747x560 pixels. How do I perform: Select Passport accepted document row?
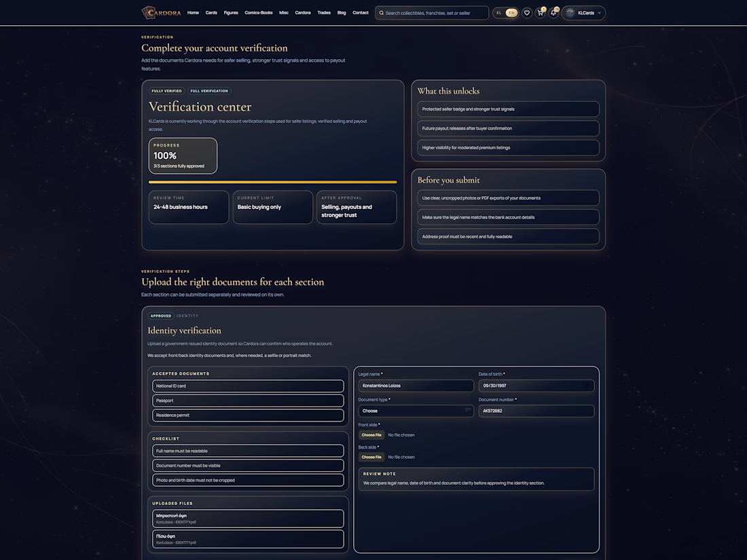point(248,400)
